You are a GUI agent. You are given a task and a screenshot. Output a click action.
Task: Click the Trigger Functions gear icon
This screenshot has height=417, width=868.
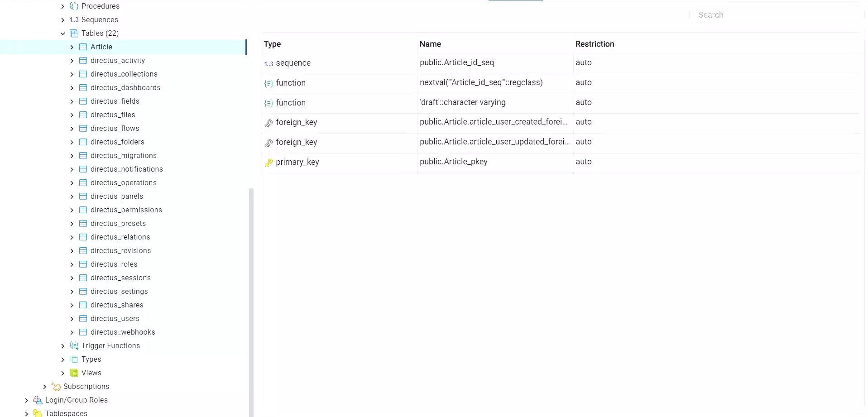[73, 345]
